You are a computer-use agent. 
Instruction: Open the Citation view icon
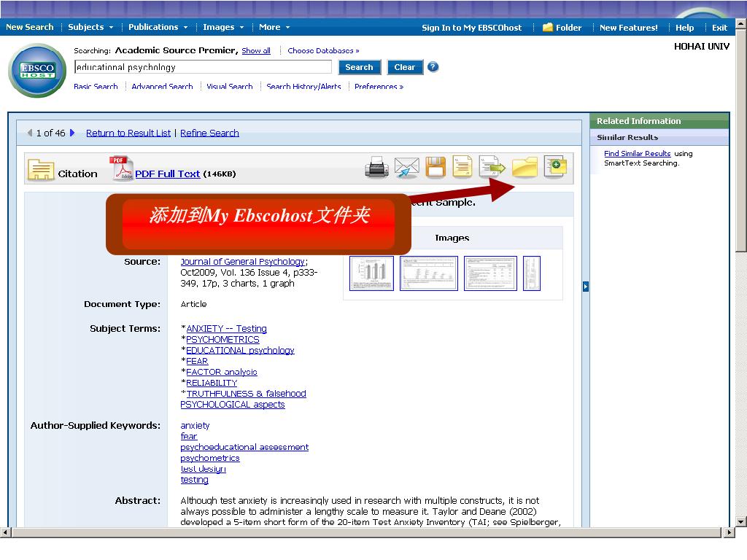(41, 169)
